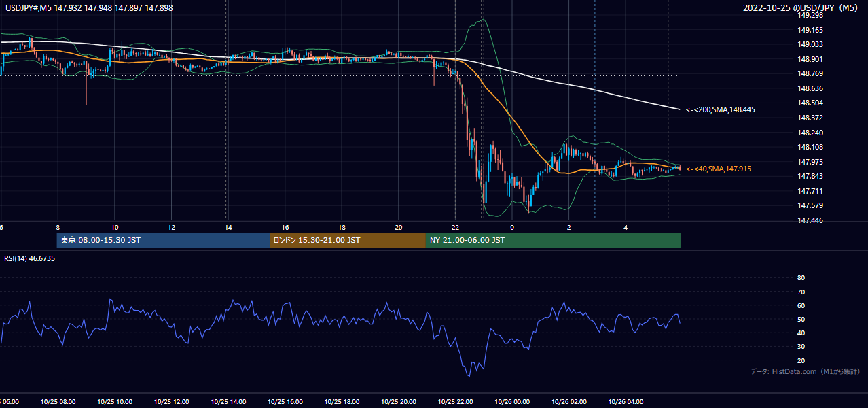Click RSI axis level 40
Viewport: 868px width, 408px height.
(x=801, y=333)
